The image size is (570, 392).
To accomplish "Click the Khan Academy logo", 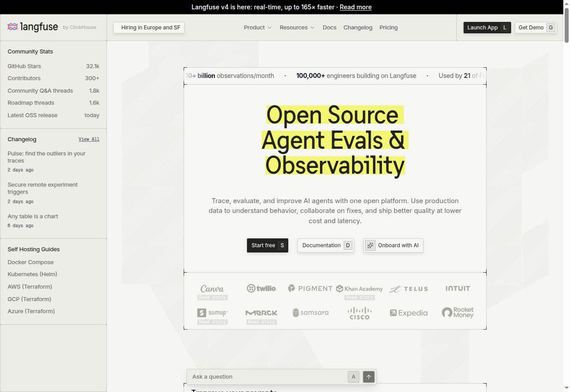I will 359,289.
